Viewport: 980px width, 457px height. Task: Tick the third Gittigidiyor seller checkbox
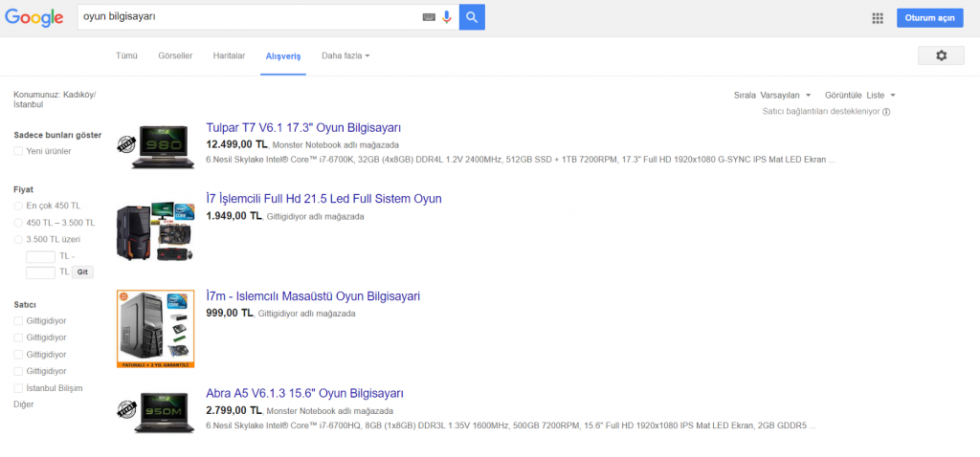point(18,355)
